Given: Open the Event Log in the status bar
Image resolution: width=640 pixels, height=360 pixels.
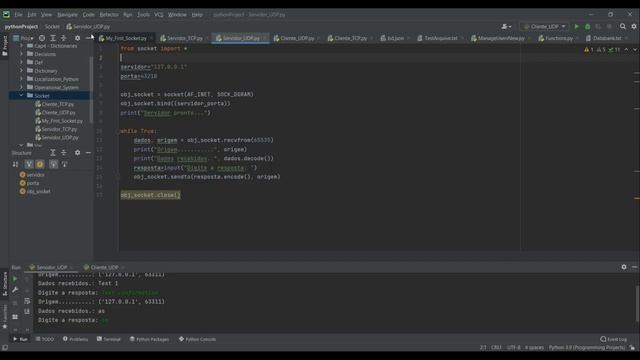Looking at the screenshot, I should coord(613,339).
